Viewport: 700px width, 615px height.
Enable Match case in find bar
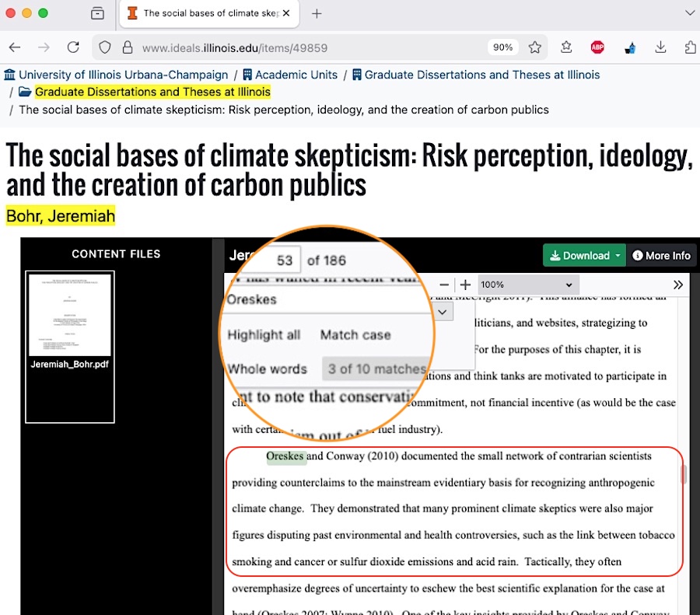coord(355,335)
